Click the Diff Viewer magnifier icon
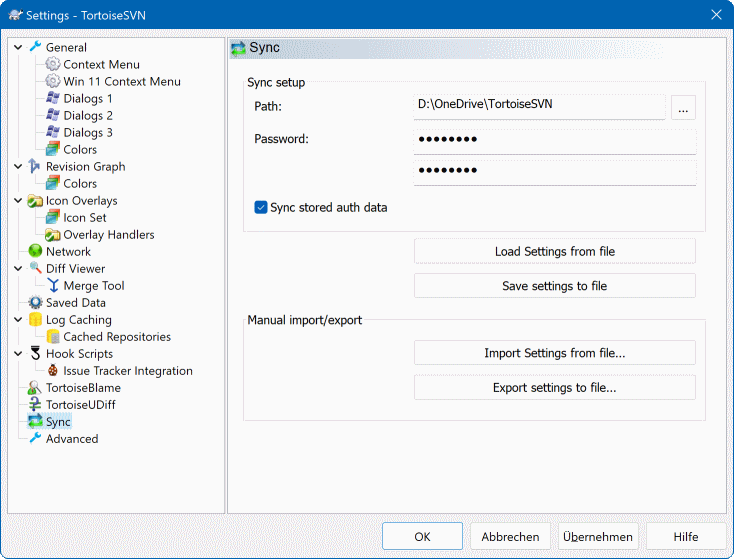 pos(35,268)
